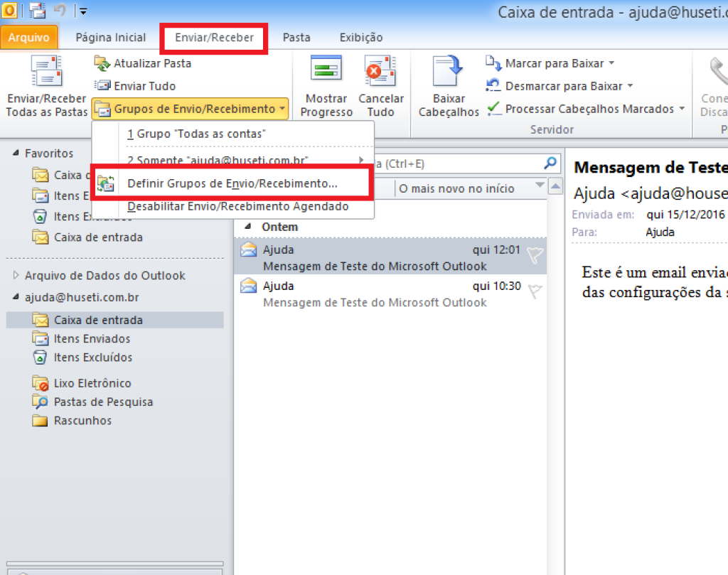The width and height of the screenshot is (728, 575).
Task: Click O mais novo no início sort header
Action: click(456, 188)
